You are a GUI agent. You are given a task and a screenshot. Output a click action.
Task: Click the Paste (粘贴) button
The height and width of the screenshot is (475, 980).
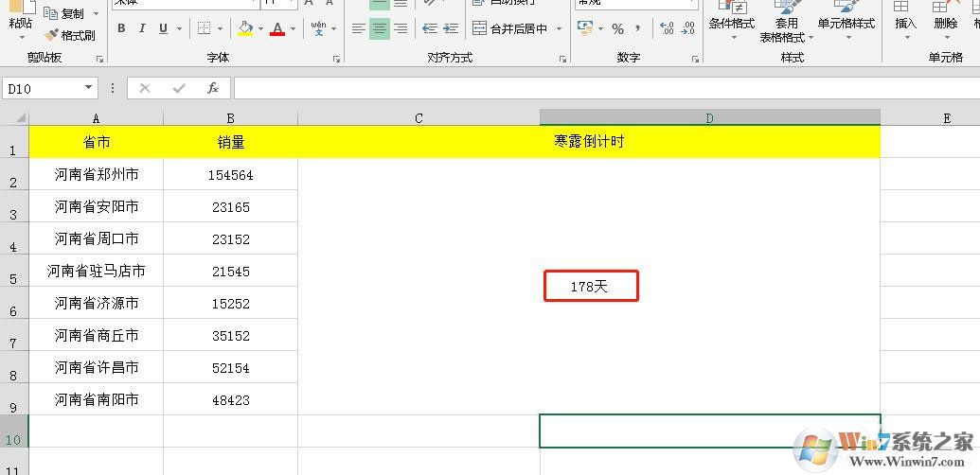(21, 22)
